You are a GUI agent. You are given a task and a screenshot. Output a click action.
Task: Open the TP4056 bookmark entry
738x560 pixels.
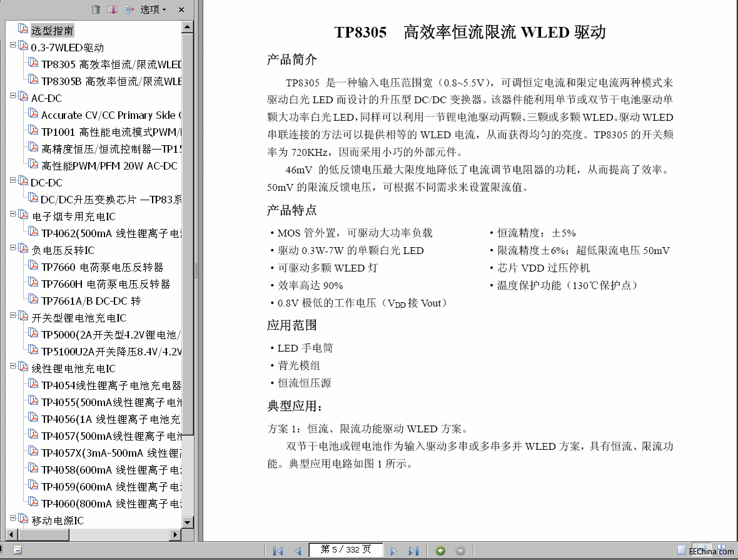click(110, 419)
